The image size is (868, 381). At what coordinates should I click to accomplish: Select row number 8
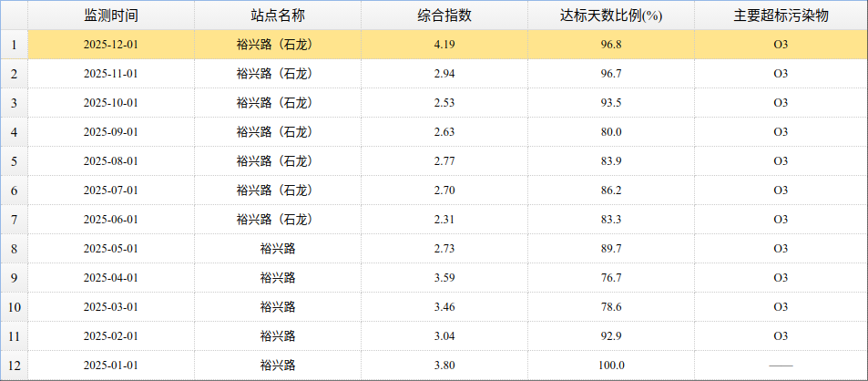point(14,249)
